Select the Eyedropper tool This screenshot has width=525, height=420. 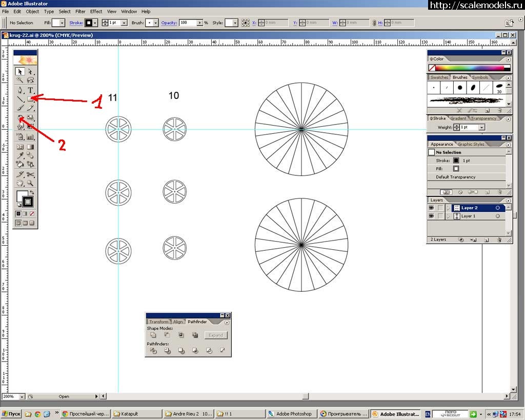pyautogui.click(x=20, y=155)
